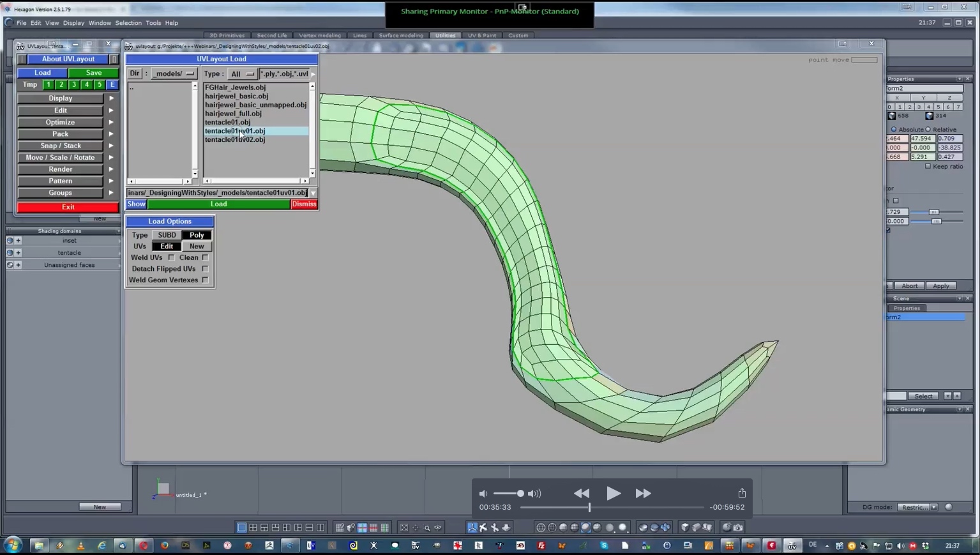
Task: Open the Selection menu
Action: [x=128, y=23]
